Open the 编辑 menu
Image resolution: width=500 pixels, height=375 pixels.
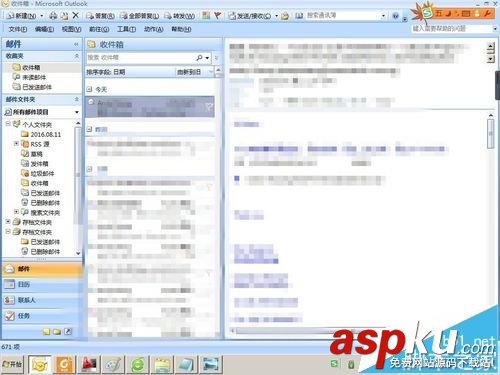[x=44, y=29]
